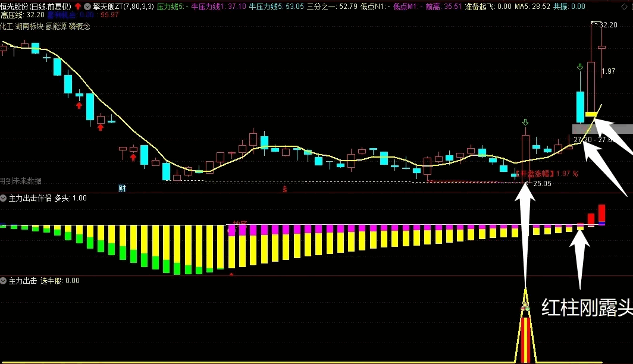Click the diamond icon at top right corner

tap(623, 7)
